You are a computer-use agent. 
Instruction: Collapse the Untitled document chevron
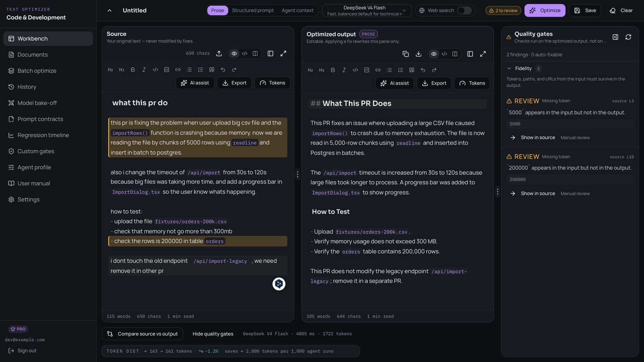tap(110, 10)
